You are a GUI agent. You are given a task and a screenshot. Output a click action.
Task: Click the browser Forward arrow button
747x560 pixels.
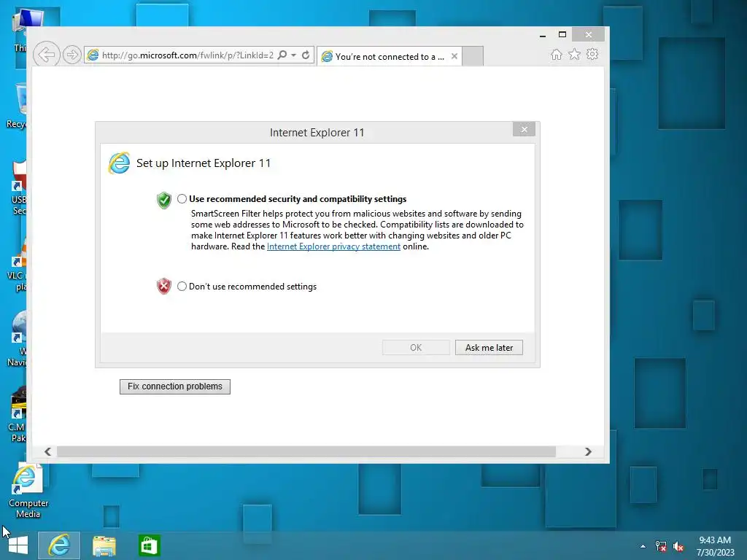(72, 55)
